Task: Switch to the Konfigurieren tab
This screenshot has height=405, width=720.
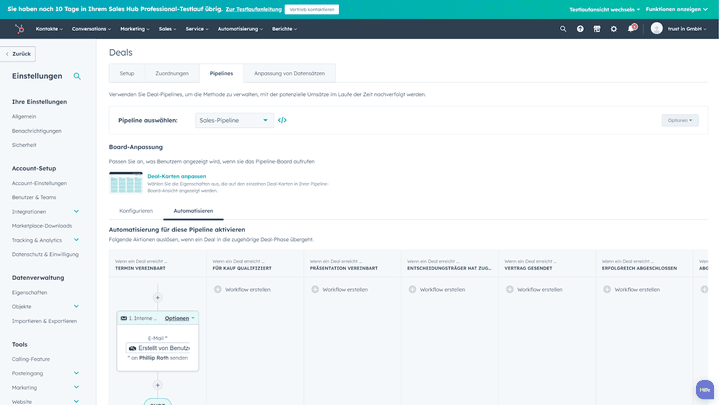Action: (x=136, y=211)
